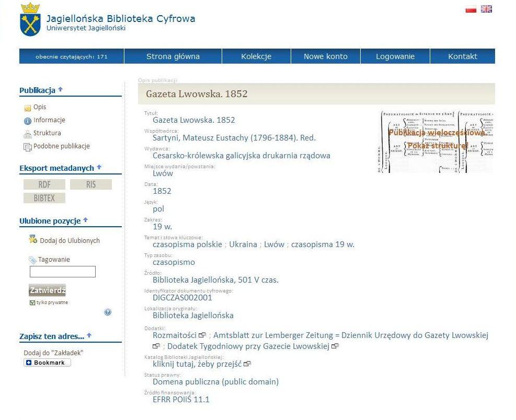Image resolution: width=516 pixels, height=420 pixels.
Task: Export metadata as RIS
Action: tap(91, 184)
